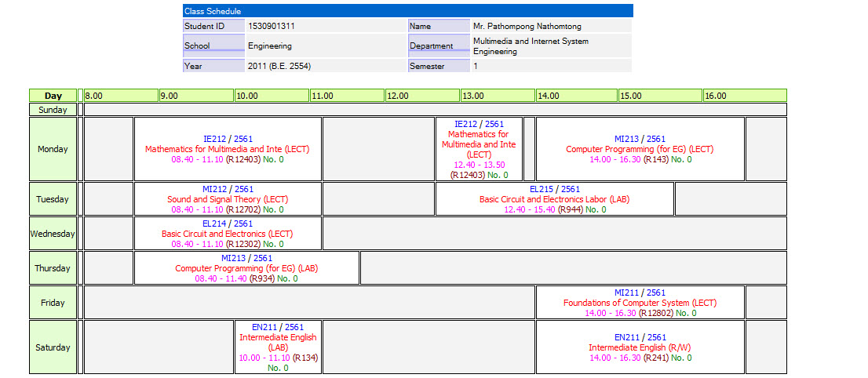Viewport: 868px width, 378px height.
Task: Open the MI212 Sound and Signal Theory course link
Action: 214,189
